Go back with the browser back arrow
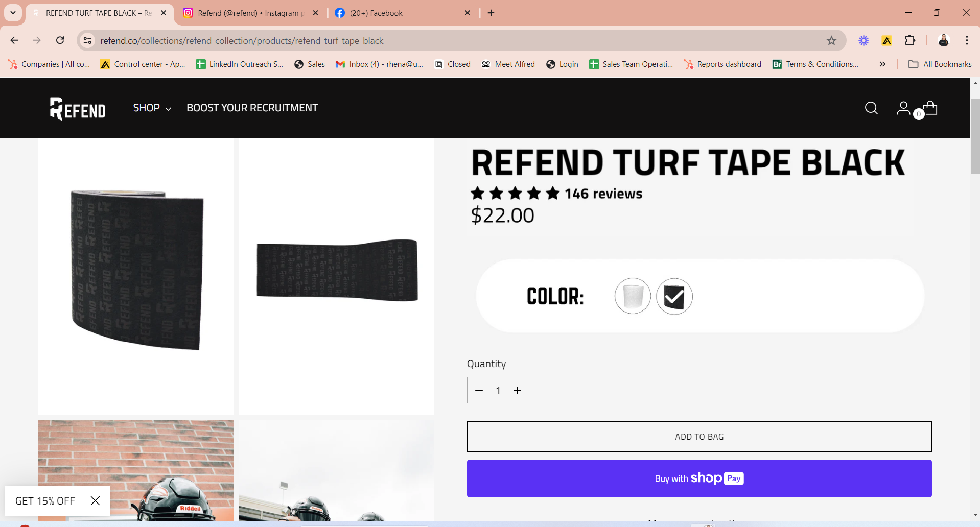980x527 pixels. point(14,40)
